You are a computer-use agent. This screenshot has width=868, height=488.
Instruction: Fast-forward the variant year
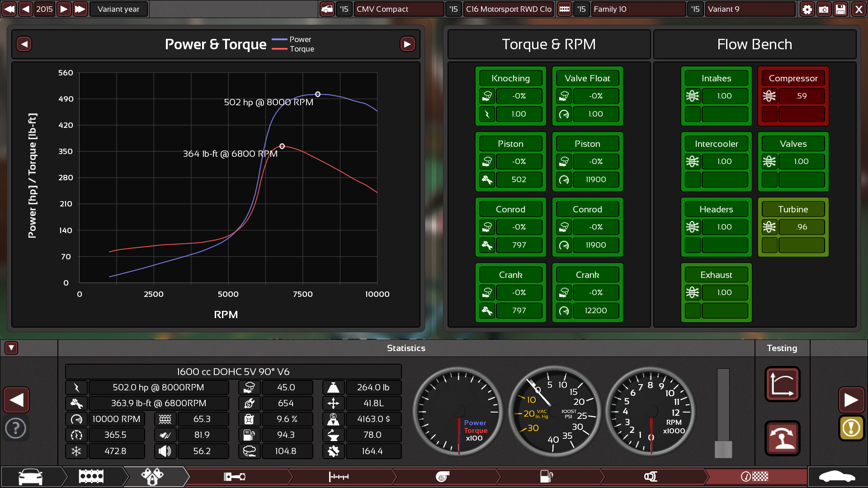pos(80,9)
